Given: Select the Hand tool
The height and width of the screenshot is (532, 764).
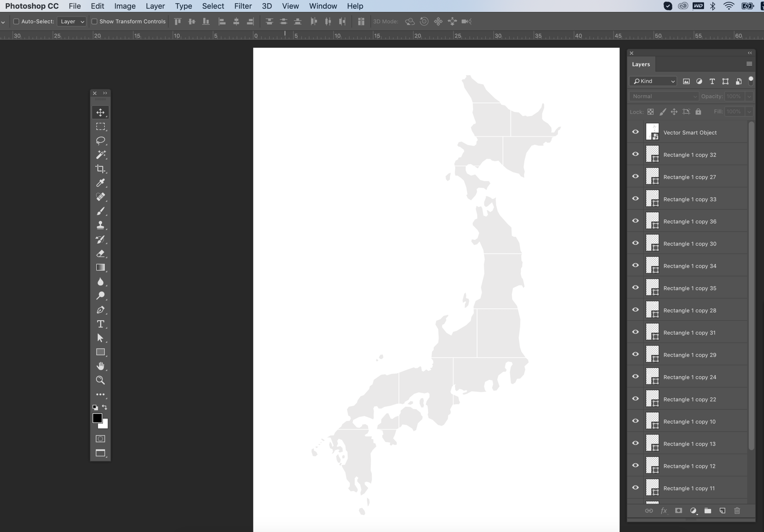Looking at the screenshot, I should 100,366.
